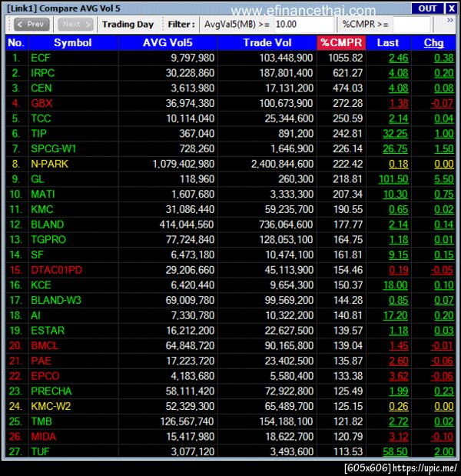Select the KMC-W2 symbol

pos(51,406)
